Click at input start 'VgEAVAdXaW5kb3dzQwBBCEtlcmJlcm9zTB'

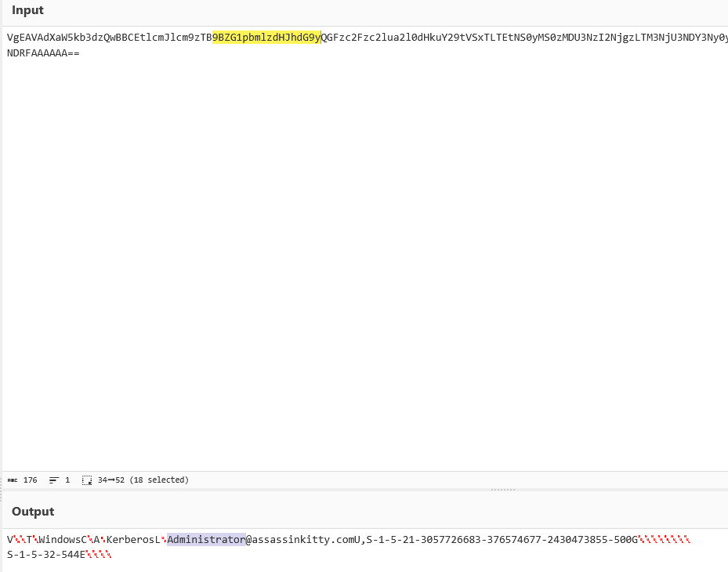[x=110, y=38]
